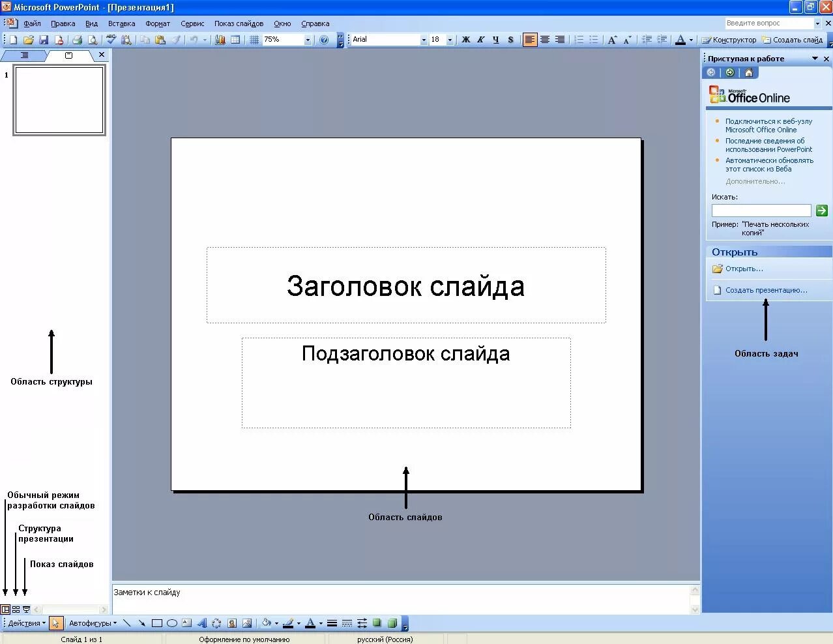Align text to the right

[x=560, y=40]
